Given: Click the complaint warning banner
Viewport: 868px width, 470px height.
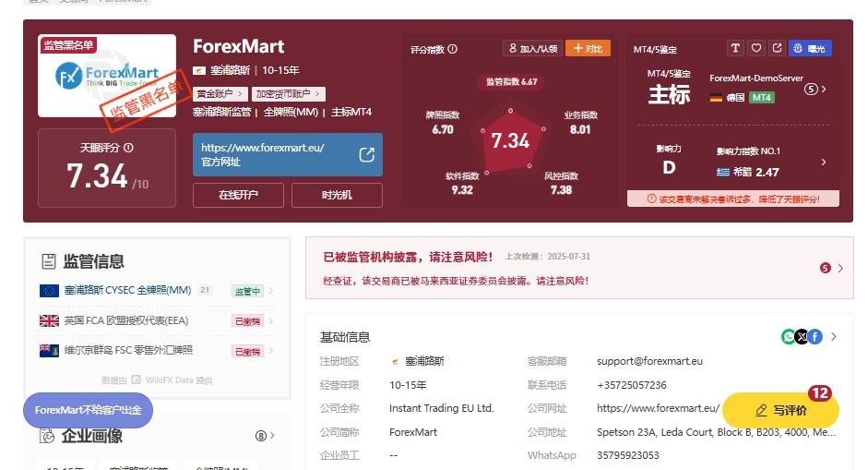Looking at the screenshot, I should 733,199.
